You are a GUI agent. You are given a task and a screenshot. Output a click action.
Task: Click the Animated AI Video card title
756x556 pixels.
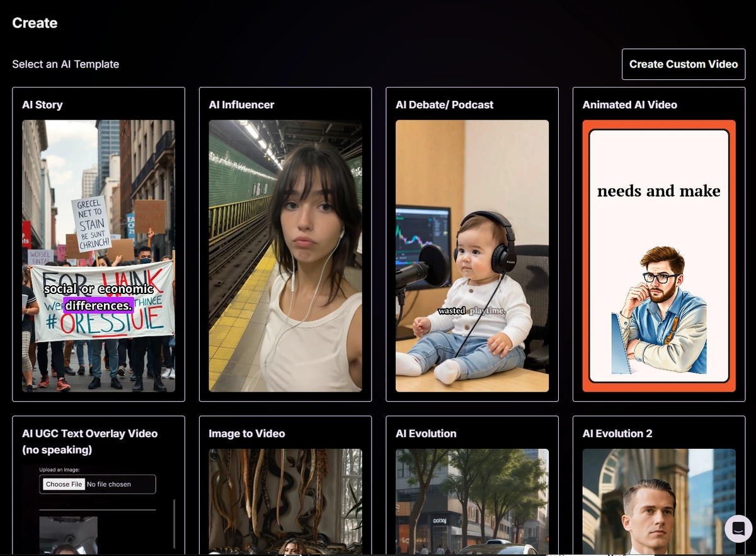click(630, 105)
